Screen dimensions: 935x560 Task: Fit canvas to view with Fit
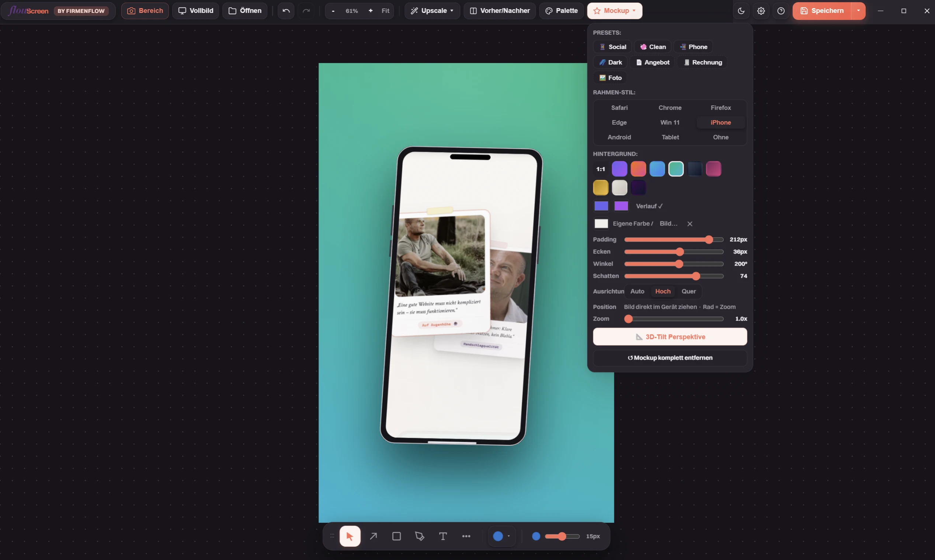(x=385, y=11)
